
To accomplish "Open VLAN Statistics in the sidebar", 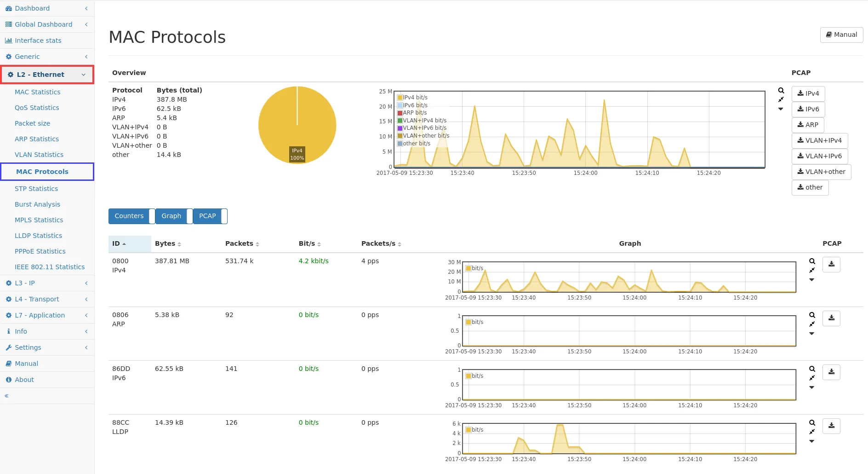I will point(39,155).
